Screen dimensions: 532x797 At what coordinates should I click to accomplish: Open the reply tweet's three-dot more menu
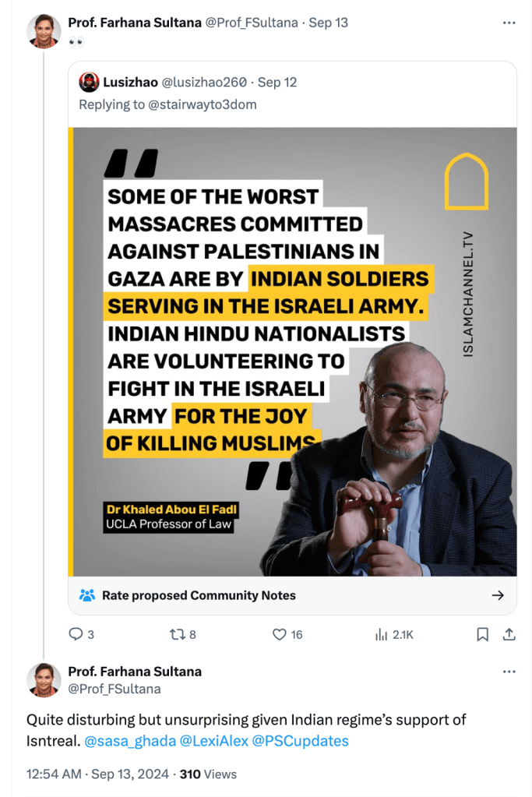point(509,672)
